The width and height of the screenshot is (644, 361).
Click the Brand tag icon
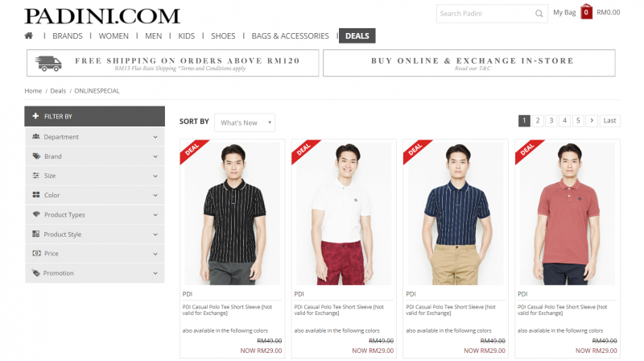tap(36, 156)
